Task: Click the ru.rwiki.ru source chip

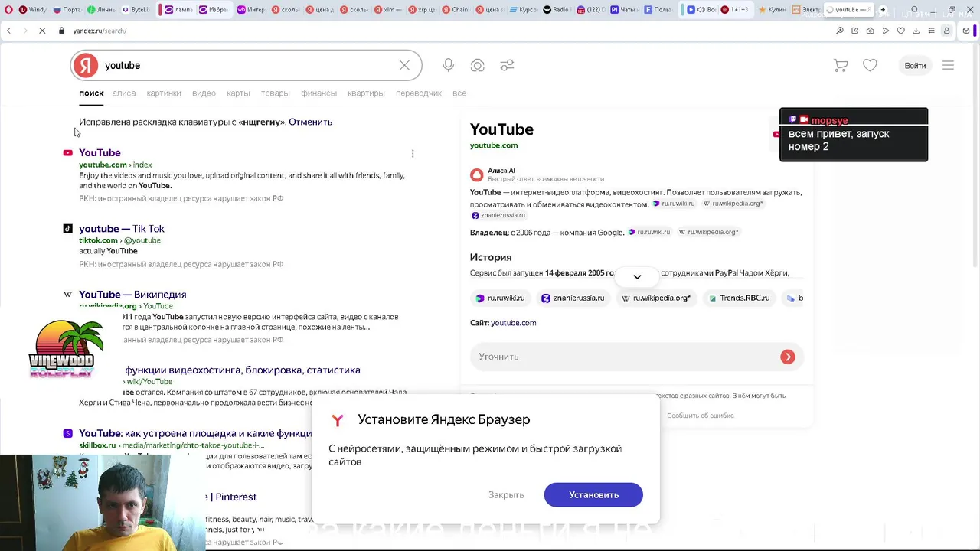Action: pos(501,298)
